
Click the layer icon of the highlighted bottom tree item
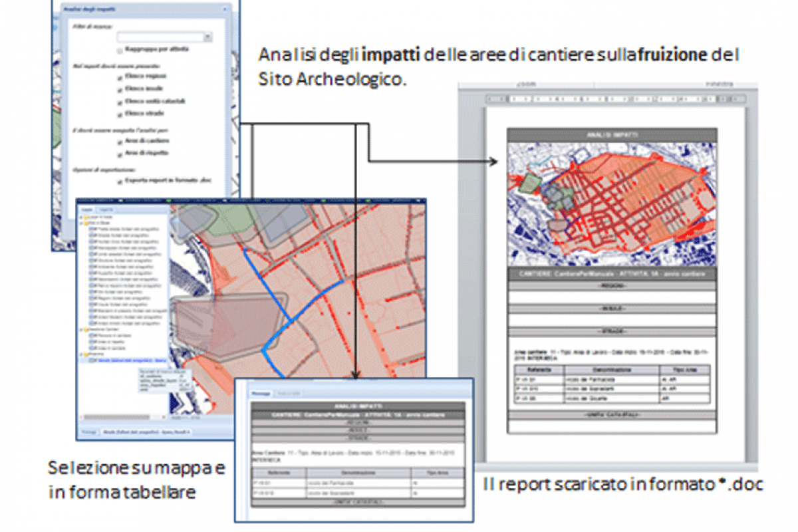point(92,360)
